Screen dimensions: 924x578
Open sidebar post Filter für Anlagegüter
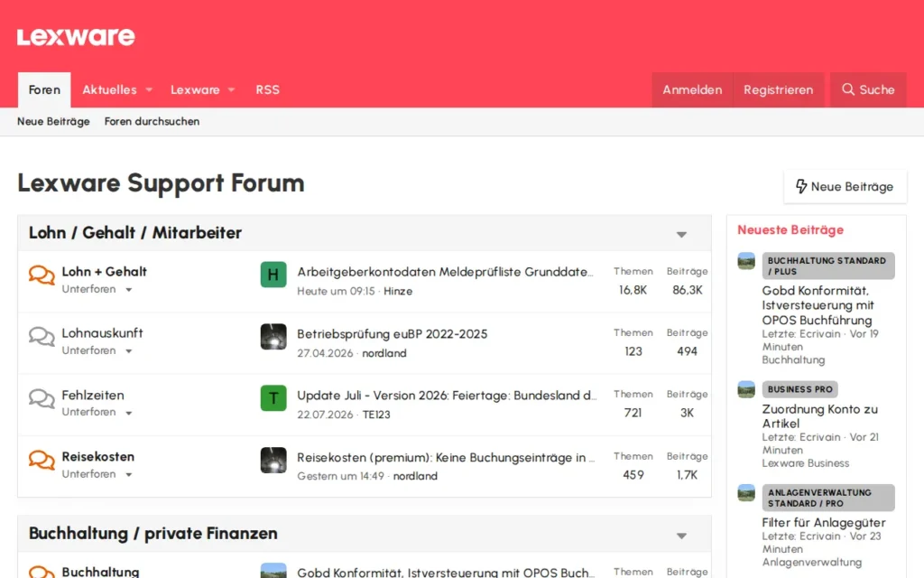[824, 523]
